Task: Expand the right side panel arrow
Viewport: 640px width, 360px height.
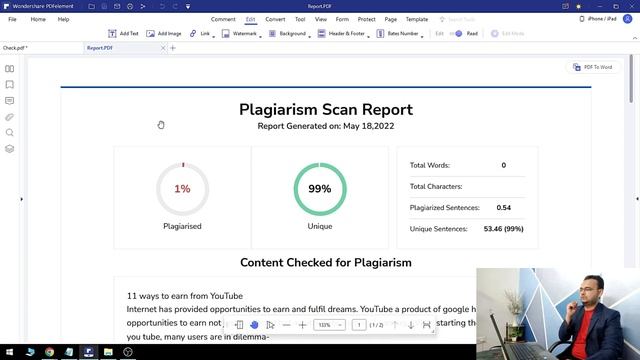Action: coord(637,199)
